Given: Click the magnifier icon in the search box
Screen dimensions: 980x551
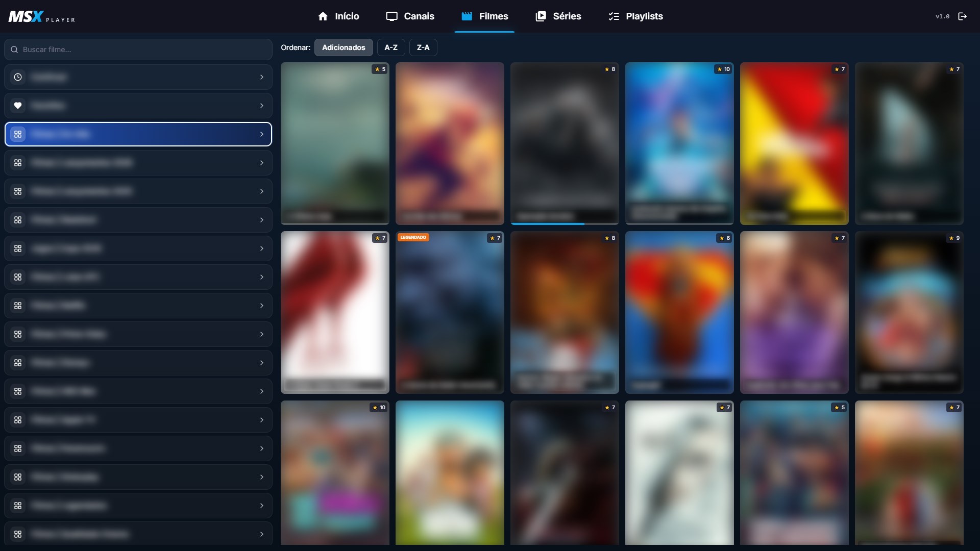Looking at the screenshot, I should point(14,49).
